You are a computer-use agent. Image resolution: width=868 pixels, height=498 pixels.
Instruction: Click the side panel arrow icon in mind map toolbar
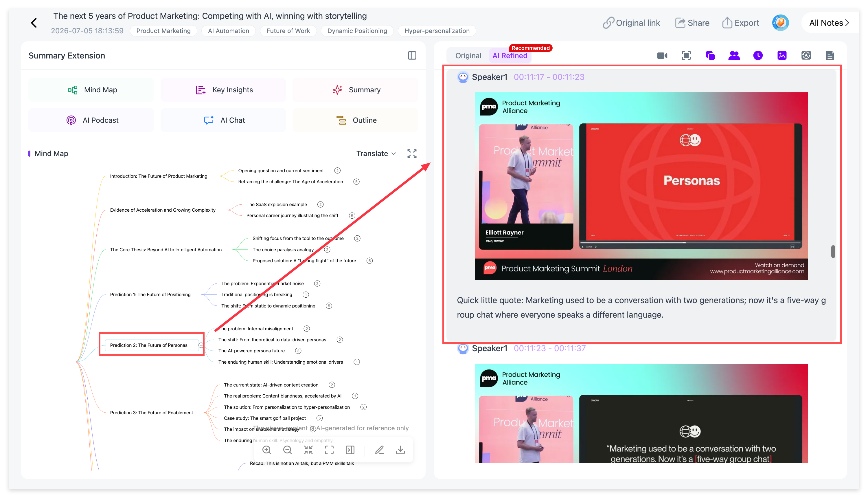350,450
